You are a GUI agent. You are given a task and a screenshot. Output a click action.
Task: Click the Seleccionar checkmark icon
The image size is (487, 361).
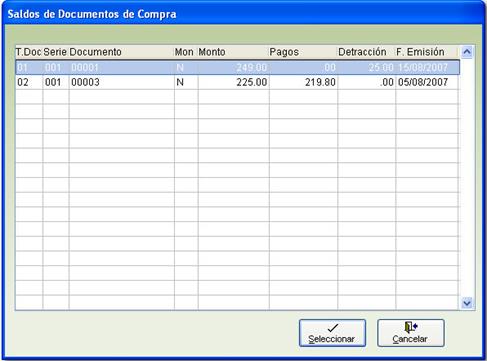click(333, 328)
